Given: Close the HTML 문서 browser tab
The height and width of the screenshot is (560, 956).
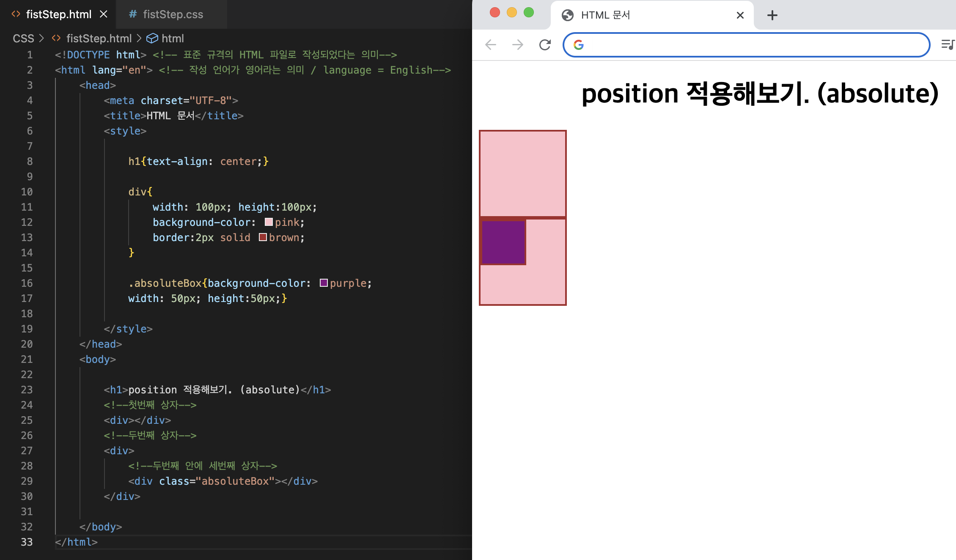Looking at the screenshot, I should (740, 15).
